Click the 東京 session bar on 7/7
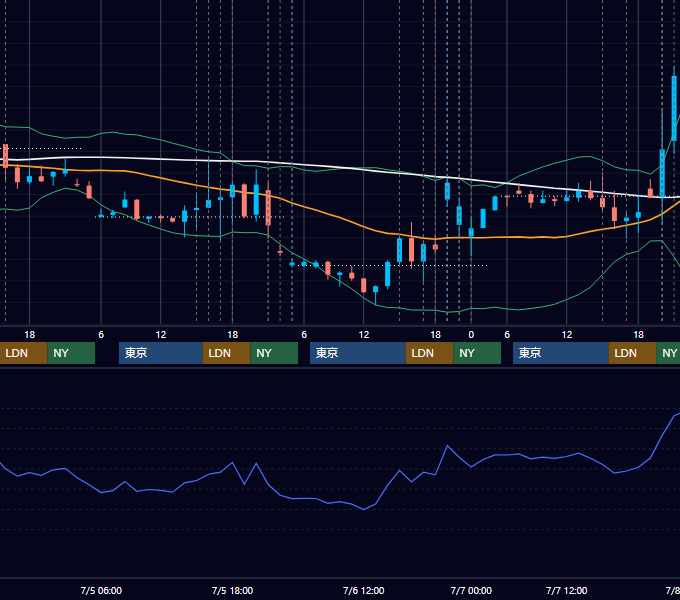 tap(561, 353)
